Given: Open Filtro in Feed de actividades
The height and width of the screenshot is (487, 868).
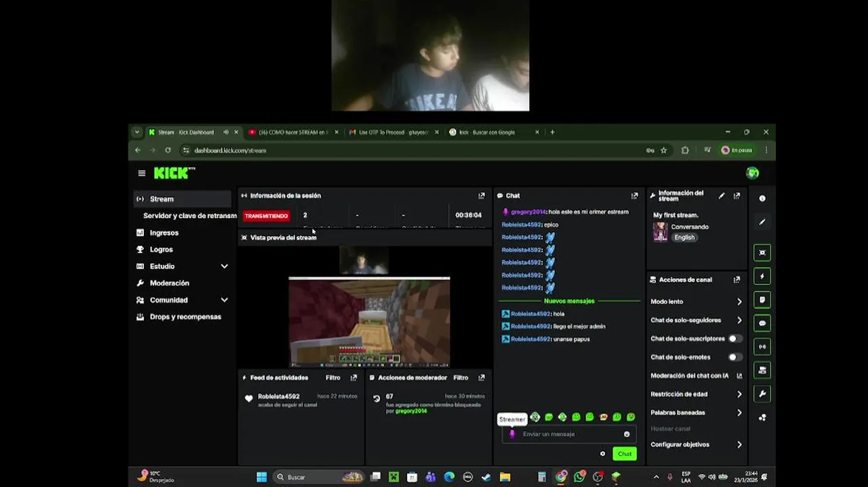Looking at the screenshot, I should point(333,377).
